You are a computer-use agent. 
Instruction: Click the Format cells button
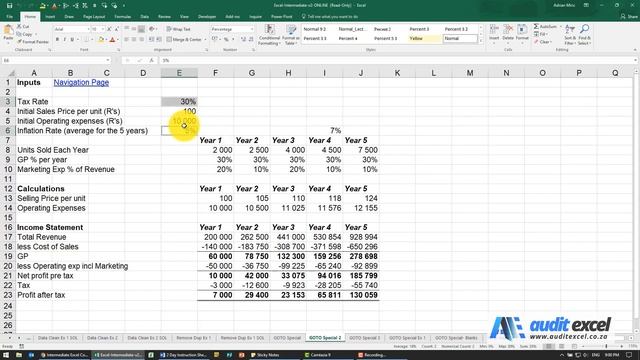coord(522,34)
